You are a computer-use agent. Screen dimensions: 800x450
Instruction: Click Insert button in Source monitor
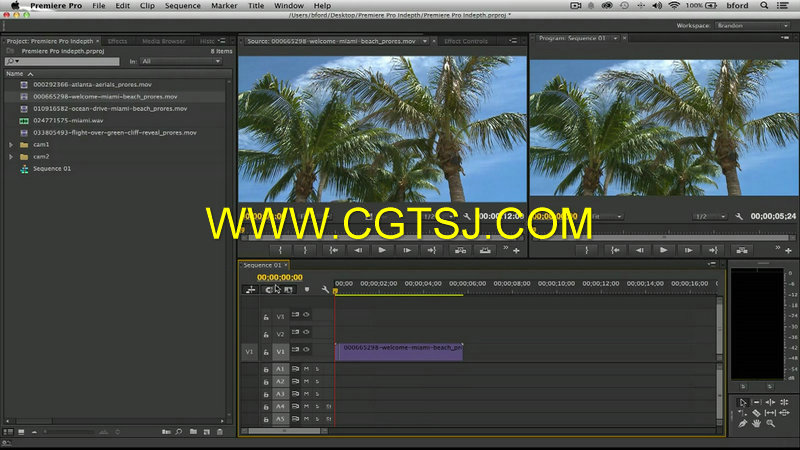point(460,250)
